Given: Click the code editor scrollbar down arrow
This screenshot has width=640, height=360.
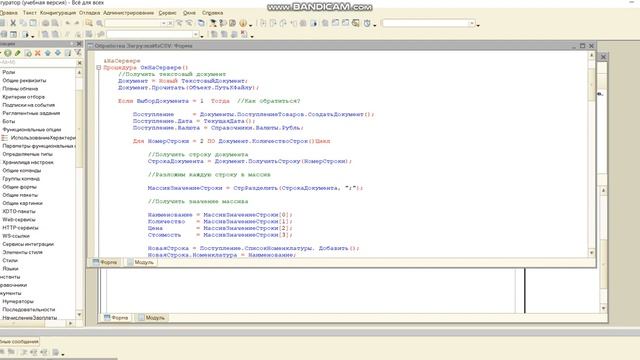Looking at the screenshot, I should [591, 253].
